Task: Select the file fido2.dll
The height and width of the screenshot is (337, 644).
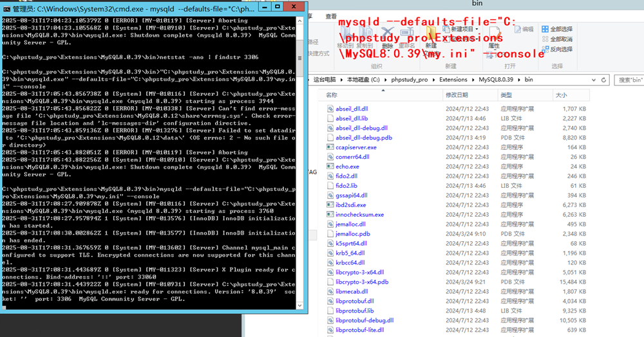Action: coord(346,176)
